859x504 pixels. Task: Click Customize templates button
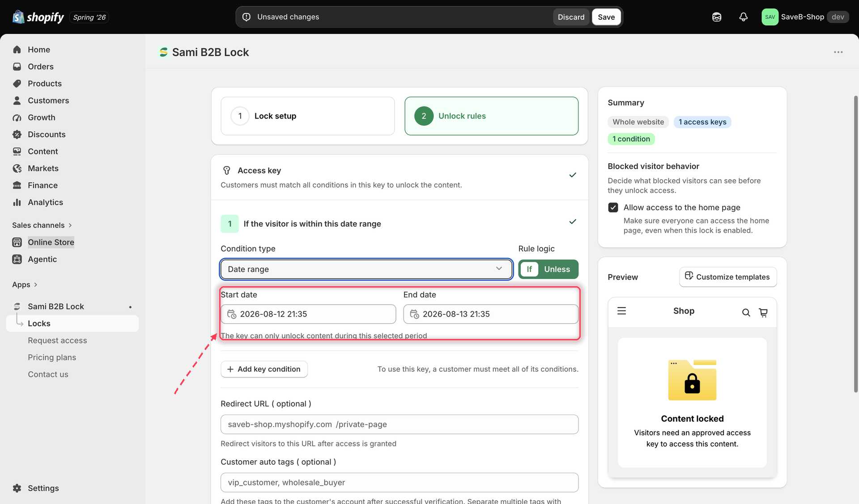click(728, 277)
